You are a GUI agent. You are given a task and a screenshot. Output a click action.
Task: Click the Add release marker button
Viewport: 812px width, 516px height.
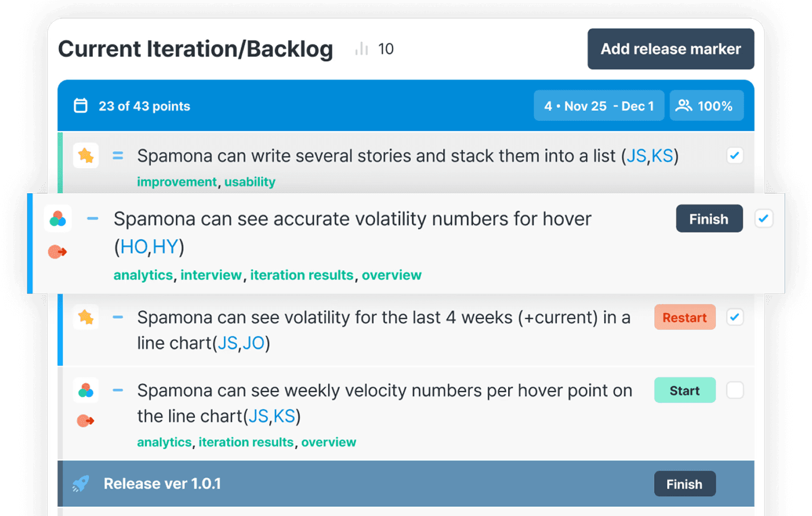[671, 49]
